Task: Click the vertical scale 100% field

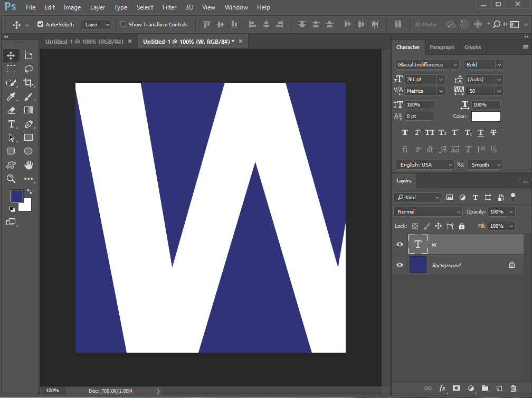Action: 420,105
